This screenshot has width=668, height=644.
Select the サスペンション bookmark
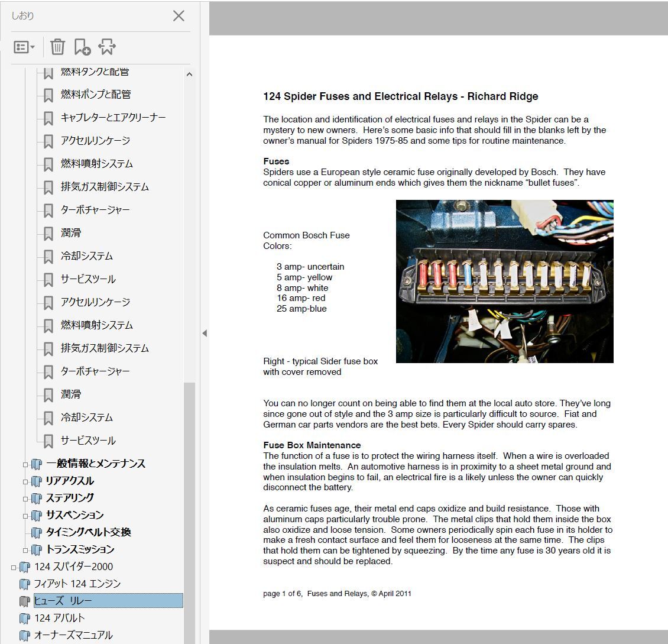(74, 515)
